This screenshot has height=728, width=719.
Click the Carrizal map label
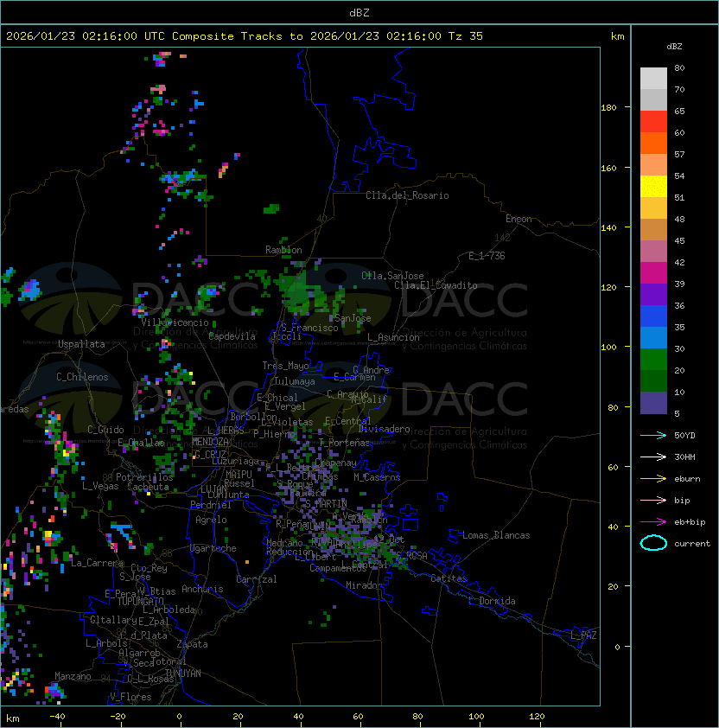click(257, 579)
